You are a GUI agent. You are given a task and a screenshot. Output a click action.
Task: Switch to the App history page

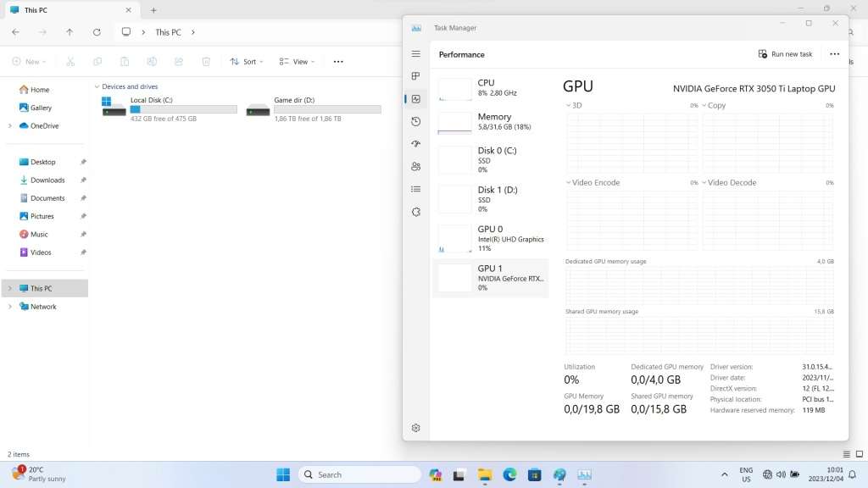click(415, 121)
